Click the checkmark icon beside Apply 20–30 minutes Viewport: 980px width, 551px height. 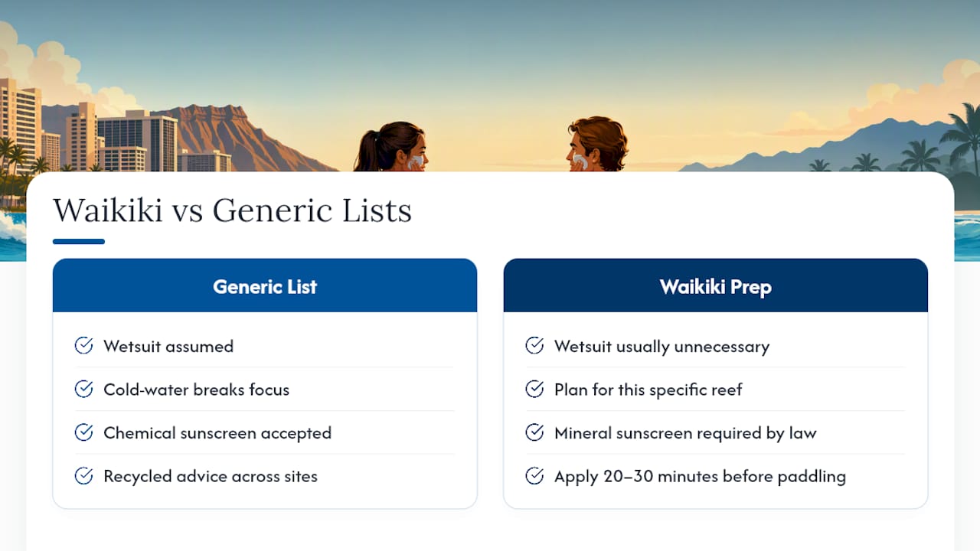(534, 476)
